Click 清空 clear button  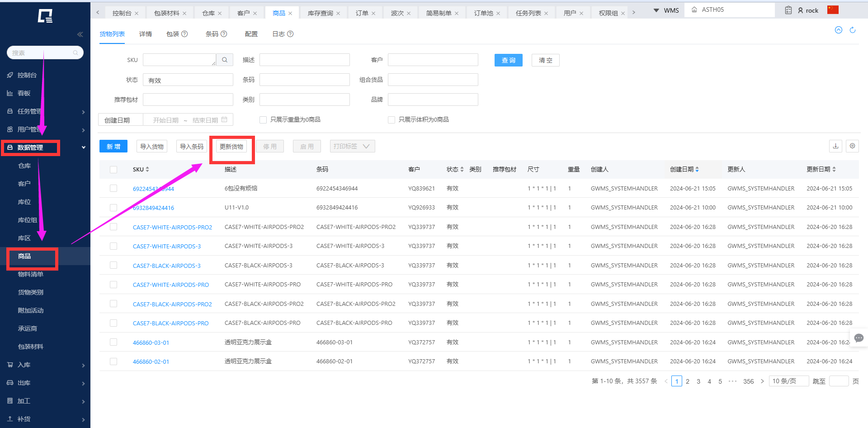tap(546, 60)
